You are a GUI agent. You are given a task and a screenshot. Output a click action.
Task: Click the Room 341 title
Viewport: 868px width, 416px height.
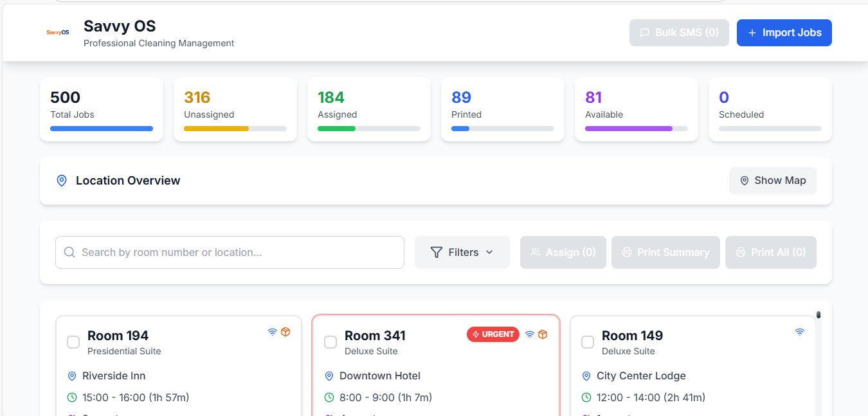375,336
